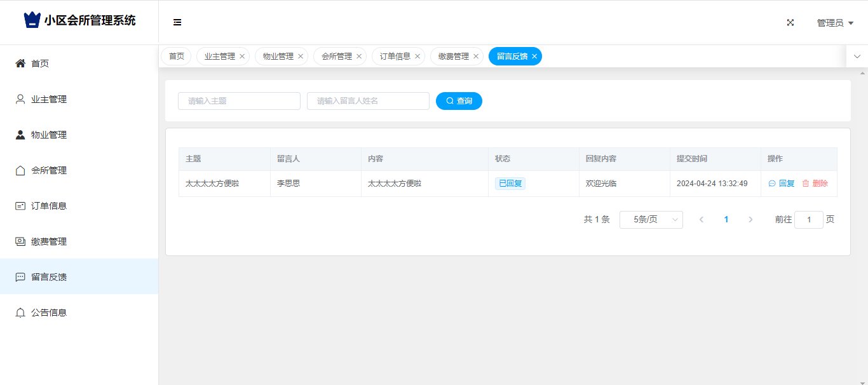
Task: Close the 留言反馈 active tab
Action: click(534, 57)
